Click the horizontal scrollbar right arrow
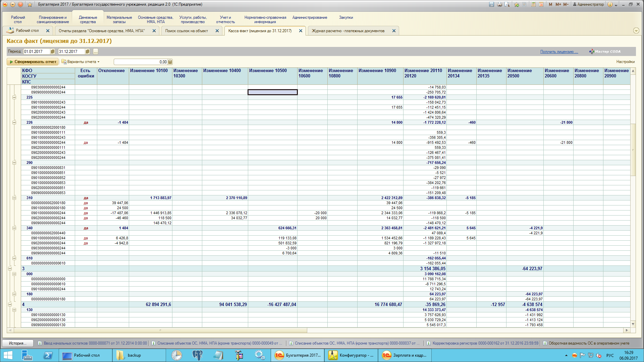 627,330
